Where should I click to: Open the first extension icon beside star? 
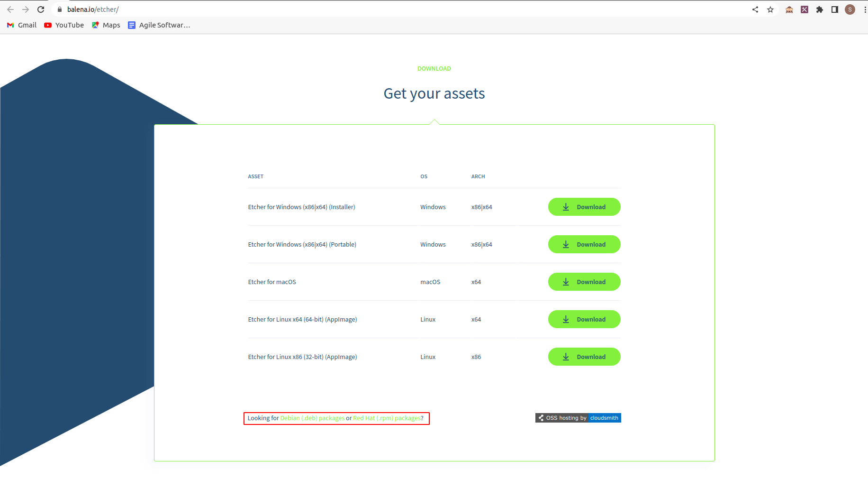(789, 9)
